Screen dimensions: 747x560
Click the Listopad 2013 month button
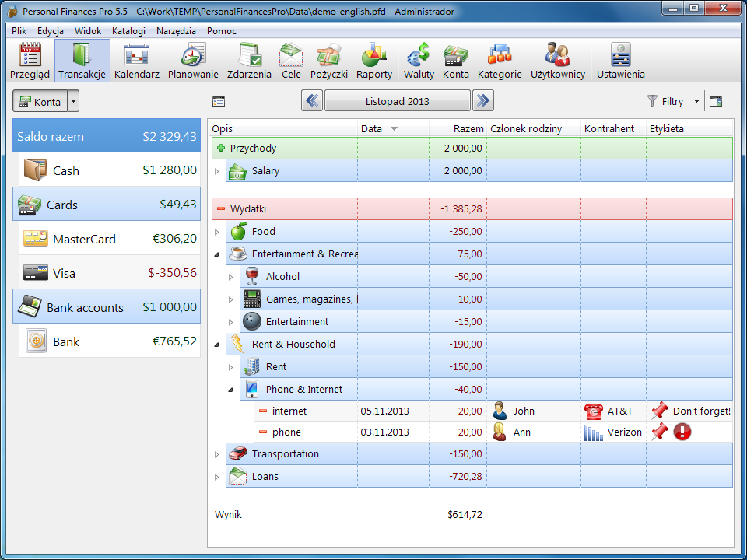pyautogui.click(x=397, y=101)
